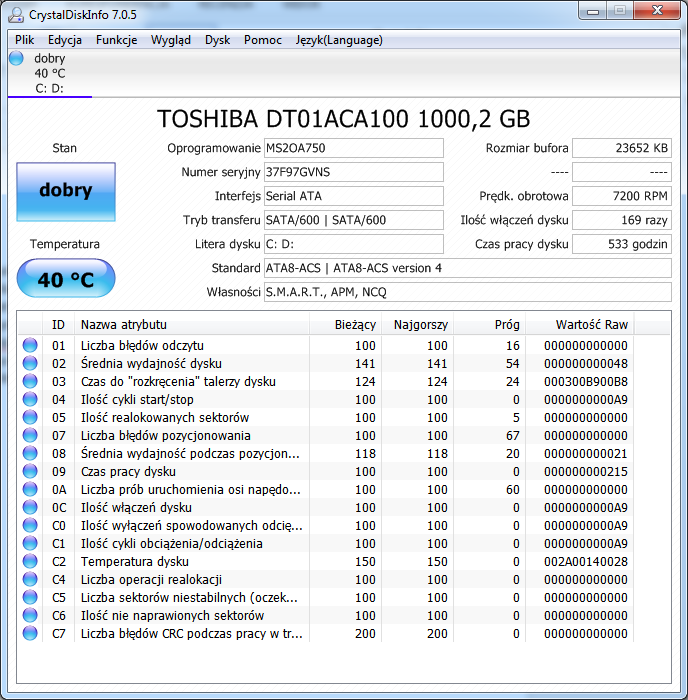688x700 pixels.
Task: Select the row Liczba błędów odczytu
Action: pos(326,345)
